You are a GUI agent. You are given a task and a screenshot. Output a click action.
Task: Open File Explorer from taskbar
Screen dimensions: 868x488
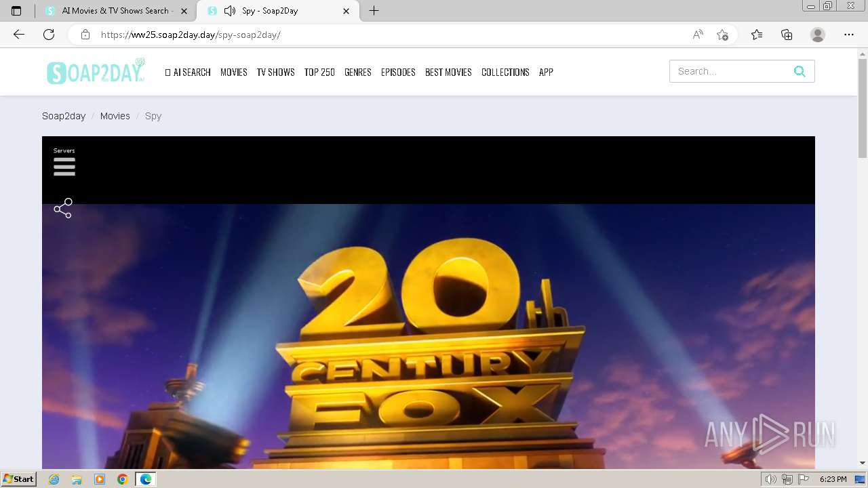pos(77,479)
